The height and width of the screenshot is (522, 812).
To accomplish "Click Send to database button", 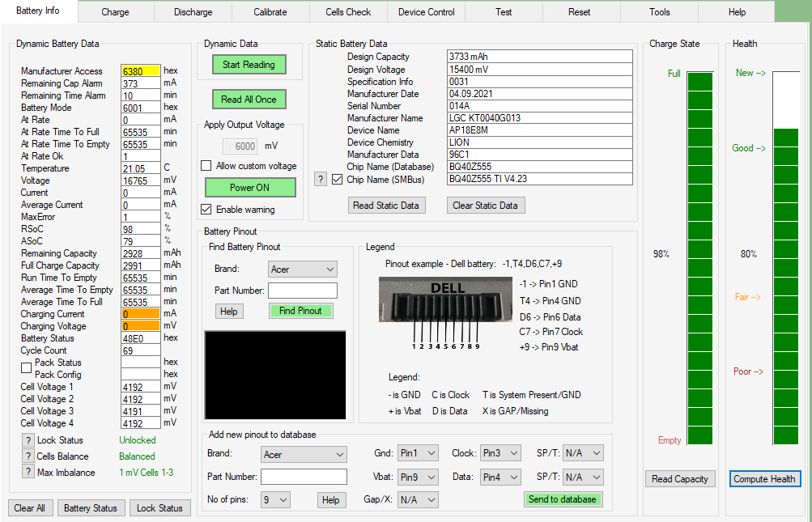I will 563,499.
